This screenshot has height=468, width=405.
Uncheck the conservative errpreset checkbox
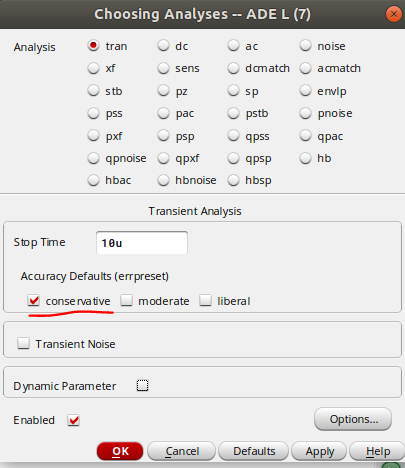(34, 300)
